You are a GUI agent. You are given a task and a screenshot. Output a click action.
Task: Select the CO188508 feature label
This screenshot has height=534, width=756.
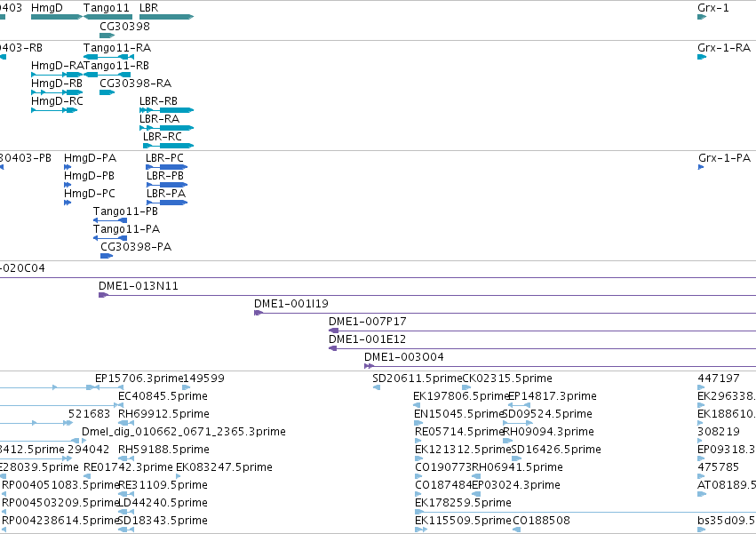541,522
